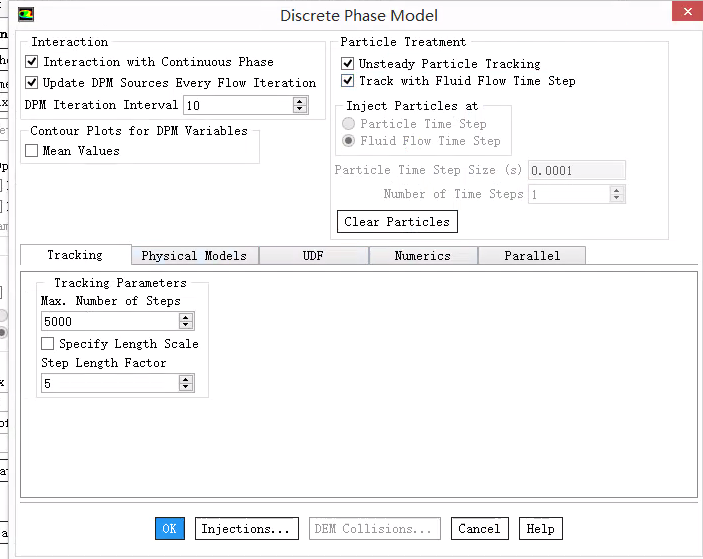Click the OK button
Screen dimensions: 703x559
(x=169, y=529)
